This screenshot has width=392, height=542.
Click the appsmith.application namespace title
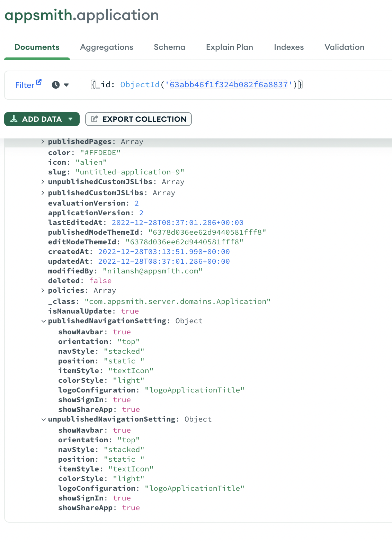[x=82, y=16]
